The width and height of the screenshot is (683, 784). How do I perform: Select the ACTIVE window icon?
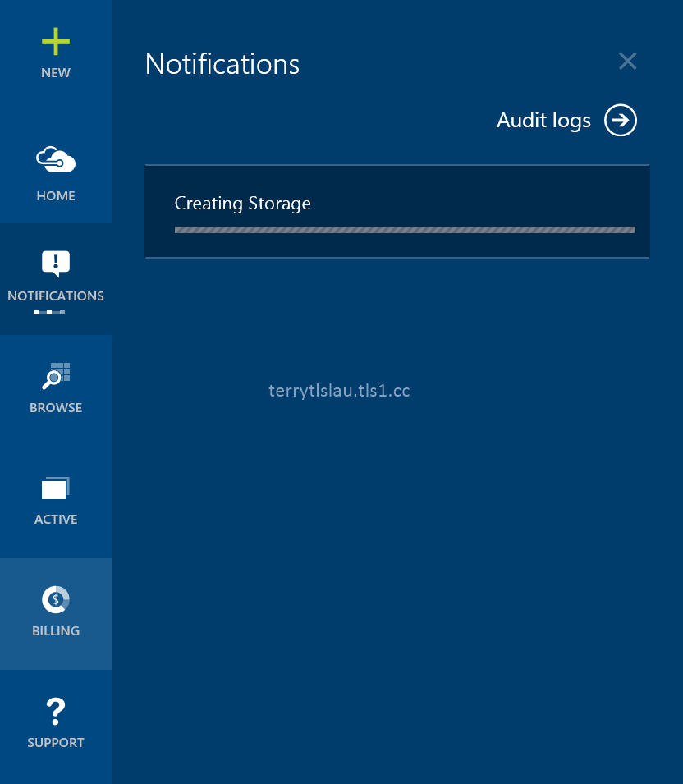(55, 487)
